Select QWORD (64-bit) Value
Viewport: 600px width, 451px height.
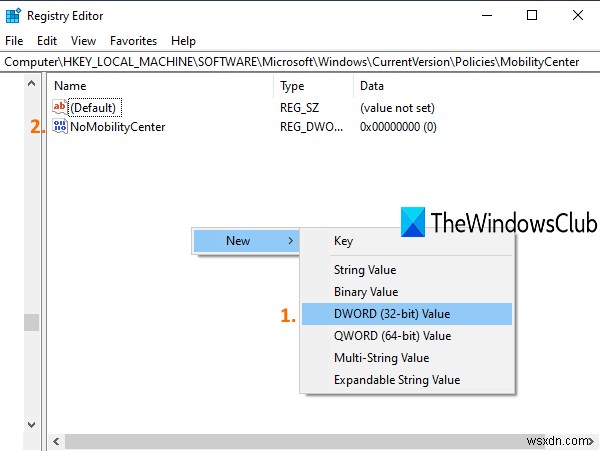pyautogui.click(x=407, y=336)
